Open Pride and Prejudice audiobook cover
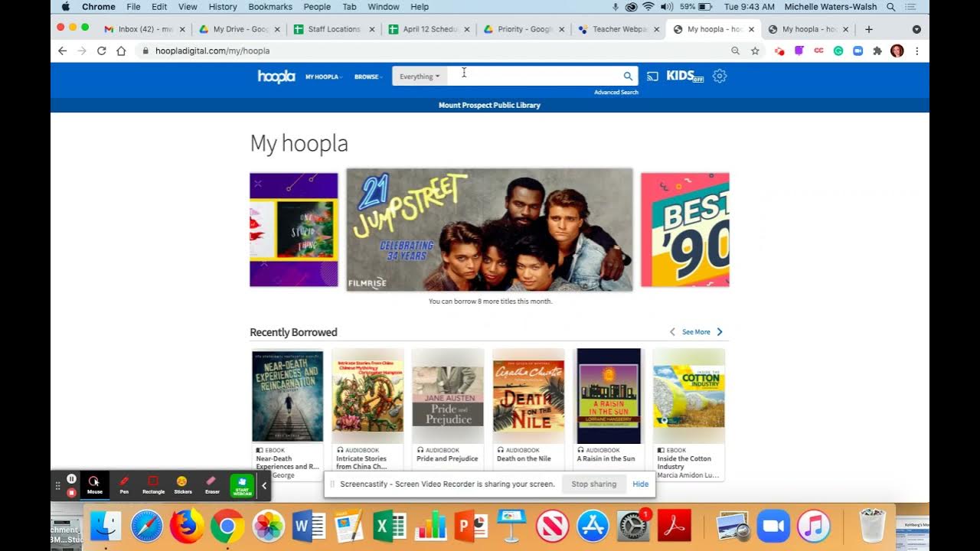This screenshot has width=980, height=551. (448, 396)
